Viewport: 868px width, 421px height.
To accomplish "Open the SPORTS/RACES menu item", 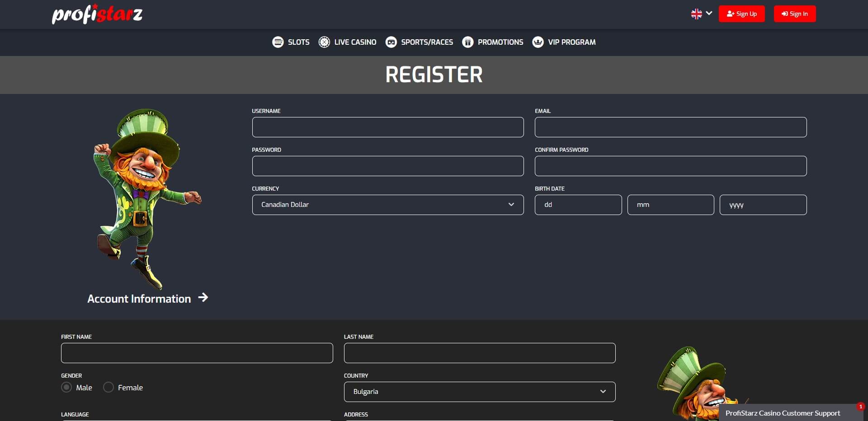I will coord(427,42).
